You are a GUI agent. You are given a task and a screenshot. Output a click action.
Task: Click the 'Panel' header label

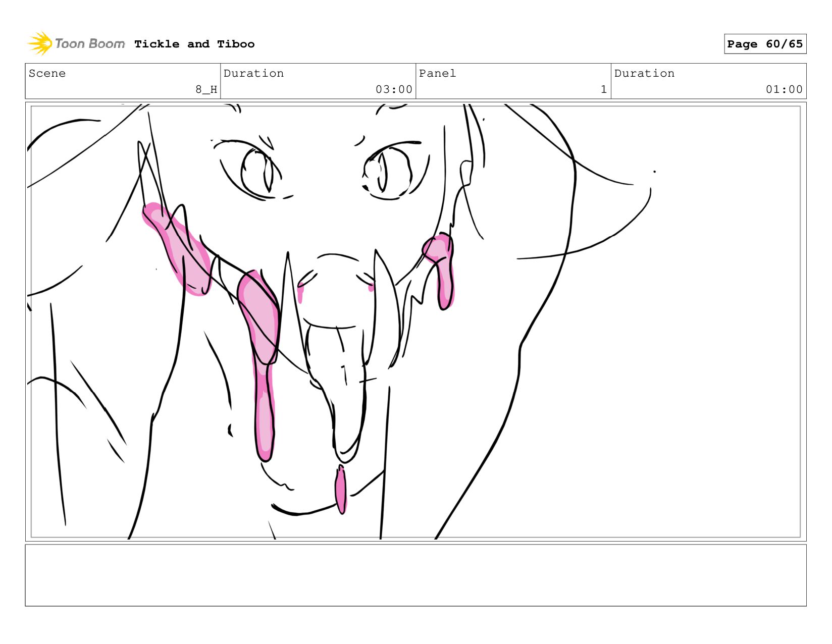(x=437, y=73)
